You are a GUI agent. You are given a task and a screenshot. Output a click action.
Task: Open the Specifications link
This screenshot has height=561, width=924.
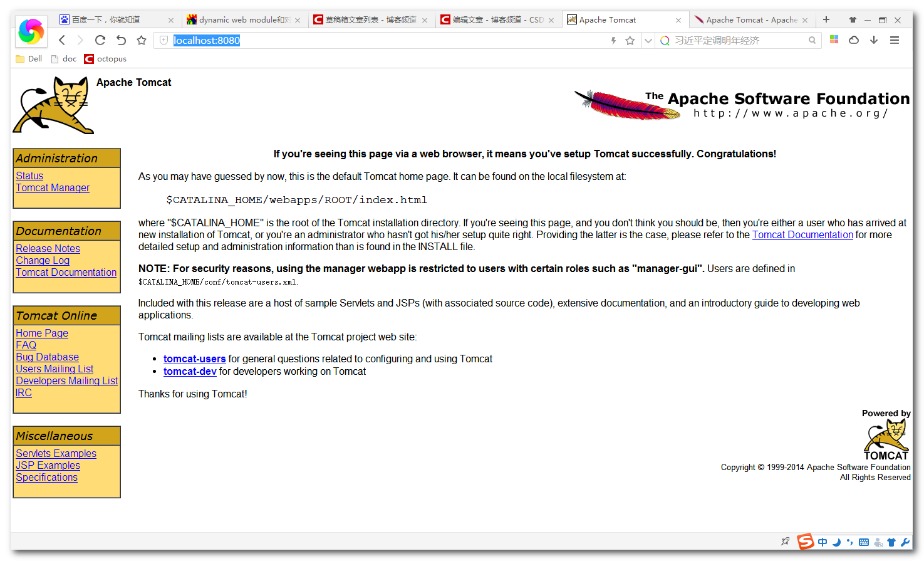click(x=47, y=477)
